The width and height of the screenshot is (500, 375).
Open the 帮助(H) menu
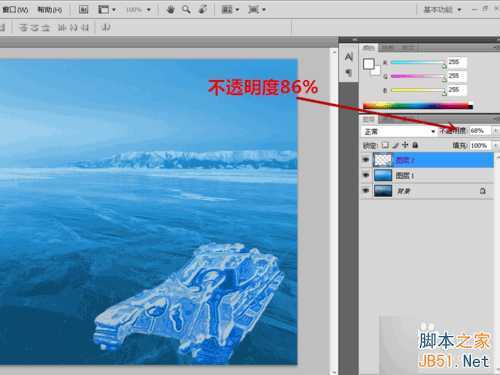point(50,10)
